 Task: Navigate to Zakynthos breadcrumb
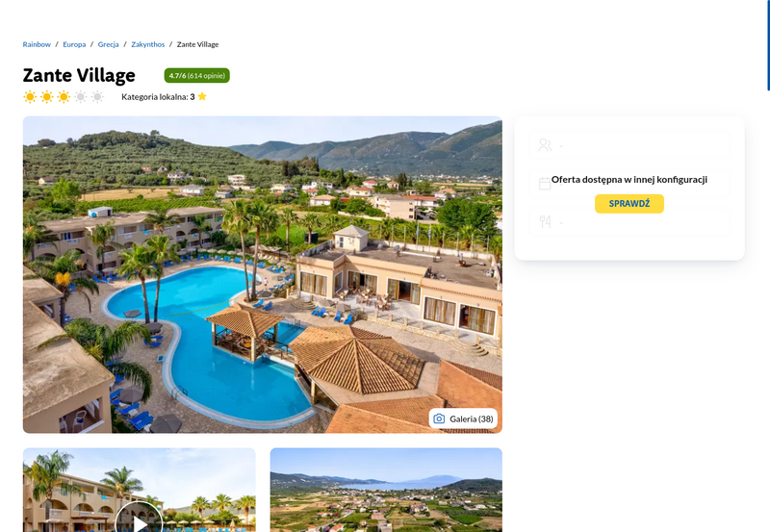click(x=148, y=44)
